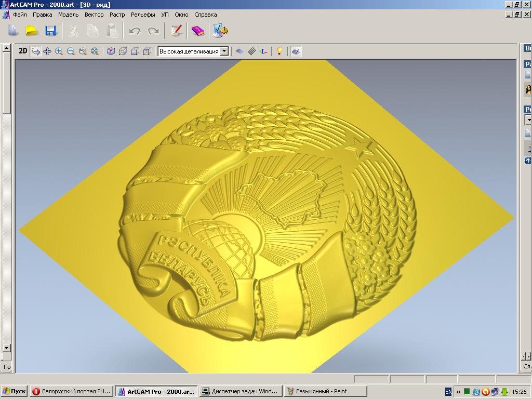
Task: Click the Copy icon in the toolbar
Action: [x=92, y=31]
